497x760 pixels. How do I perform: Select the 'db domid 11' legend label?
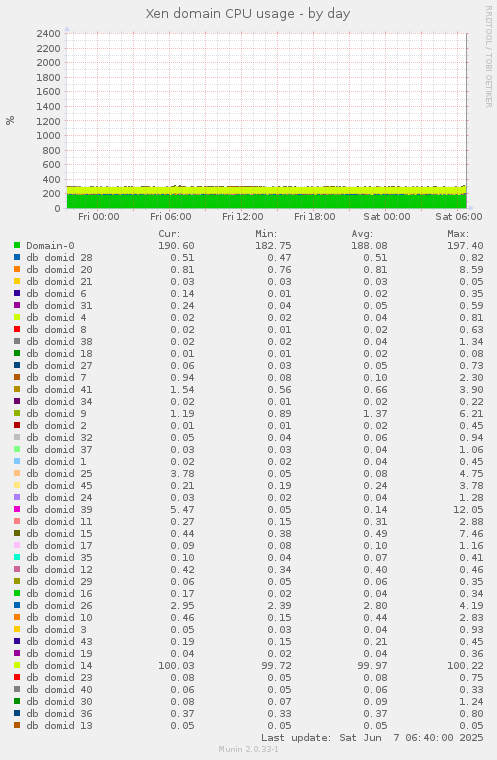point(59,522)
